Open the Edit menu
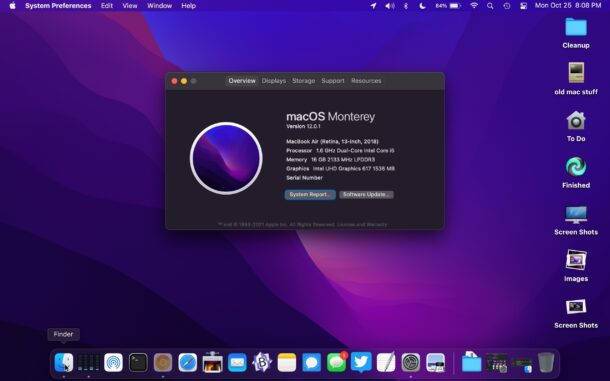The height and width of the screenshot is (381, 610). [x=107, y=6]
